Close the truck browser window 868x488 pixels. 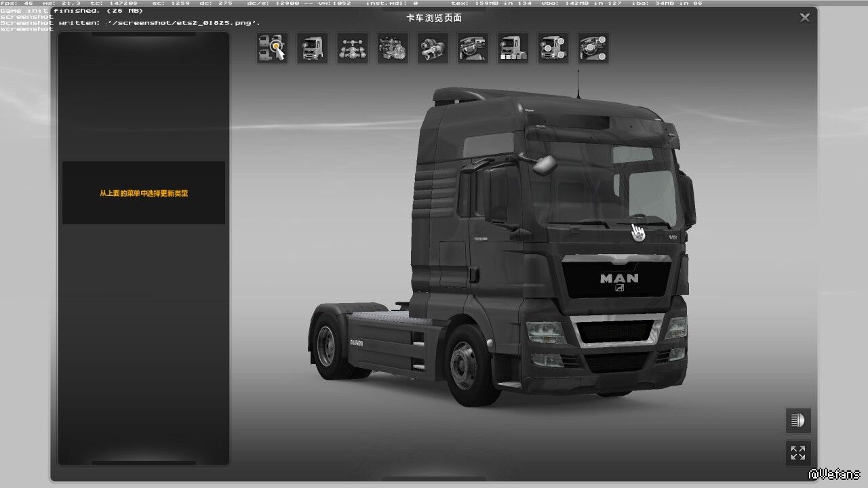805,18
